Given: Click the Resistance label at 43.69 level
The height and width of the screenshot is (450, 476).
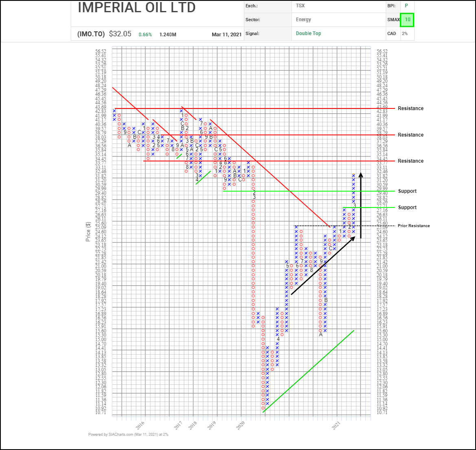Looking at the screenshot, I should (410, 108).
